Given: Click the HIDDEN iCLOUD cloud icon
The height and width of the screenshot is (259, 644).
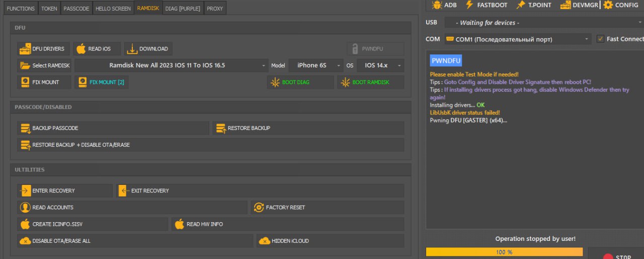Looking at the screenshot, I should pos(264,241).
